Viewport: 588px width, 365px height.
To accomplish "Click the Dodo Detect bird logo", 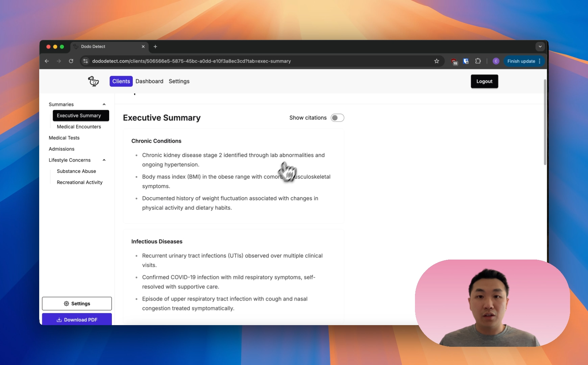I will [x=93, y=81].
